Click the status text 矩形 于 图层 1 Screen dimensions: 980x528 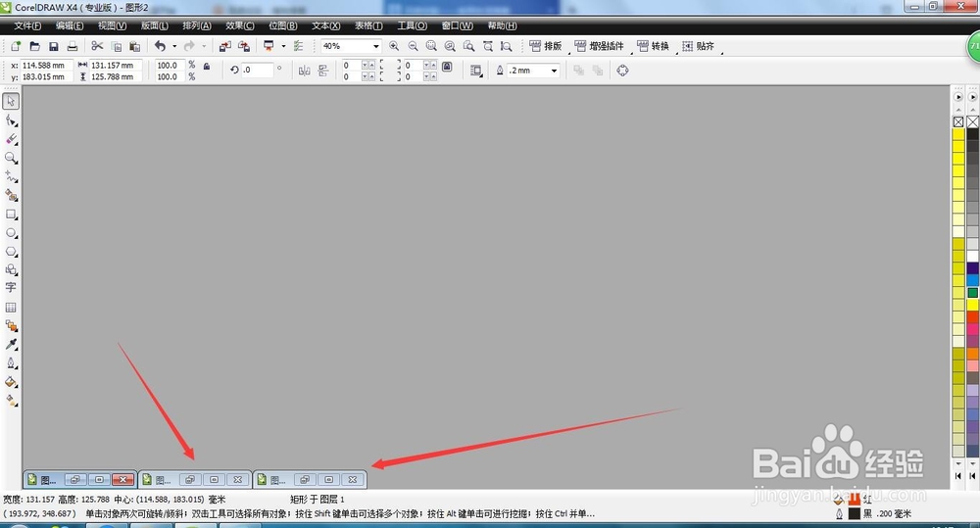[317, 500]
